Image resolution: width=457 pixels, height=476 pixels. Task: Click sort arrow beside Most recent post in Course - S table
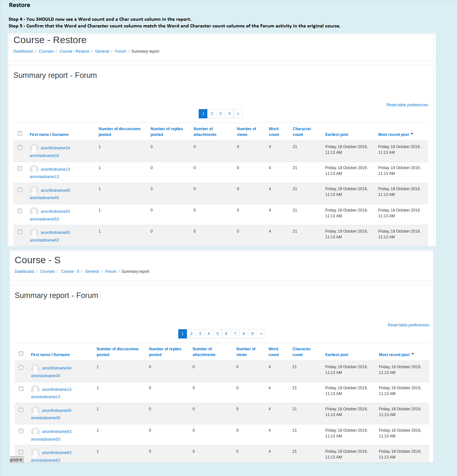[413, 354]
